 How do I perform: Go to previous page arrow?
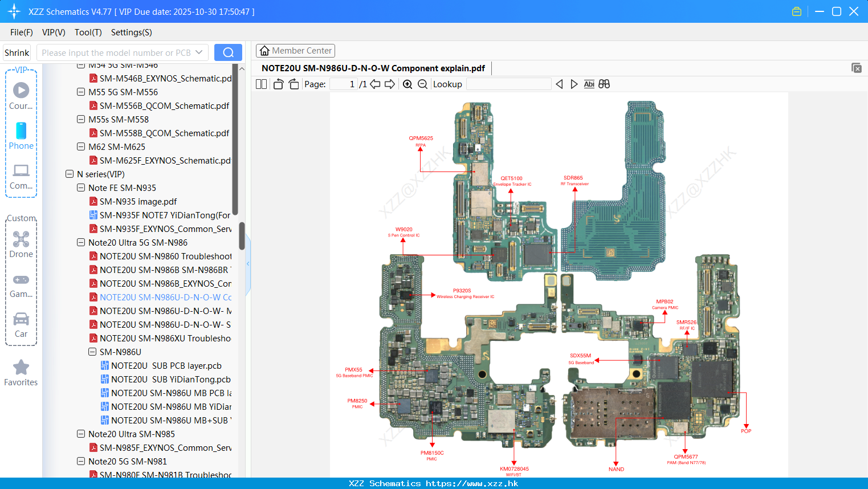[375, 84]
